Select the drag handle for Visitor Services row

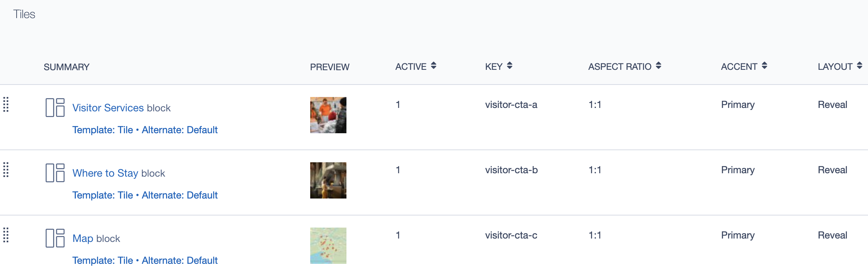tap(6, 105)
